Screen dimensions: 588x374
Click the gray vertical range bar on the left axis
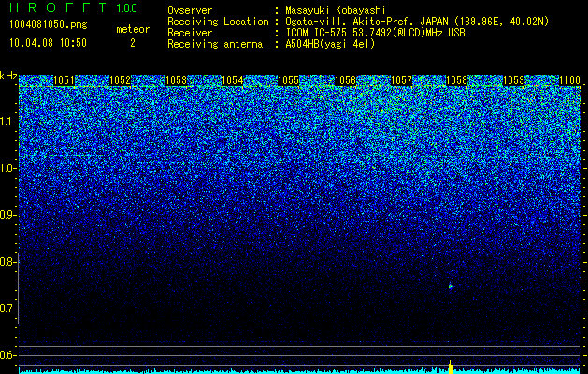19,288
